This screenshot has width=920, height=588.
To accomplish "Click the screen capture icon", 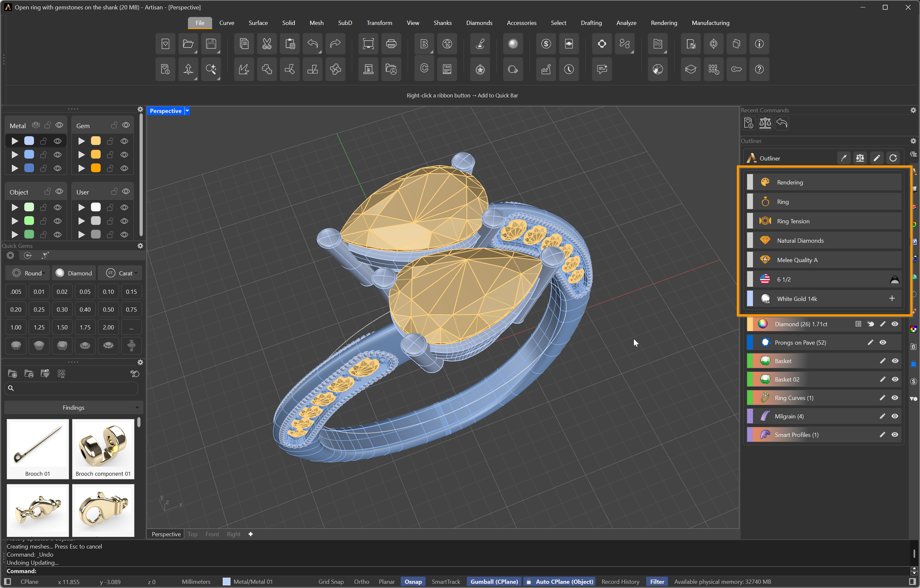I will tap(368, 44).
